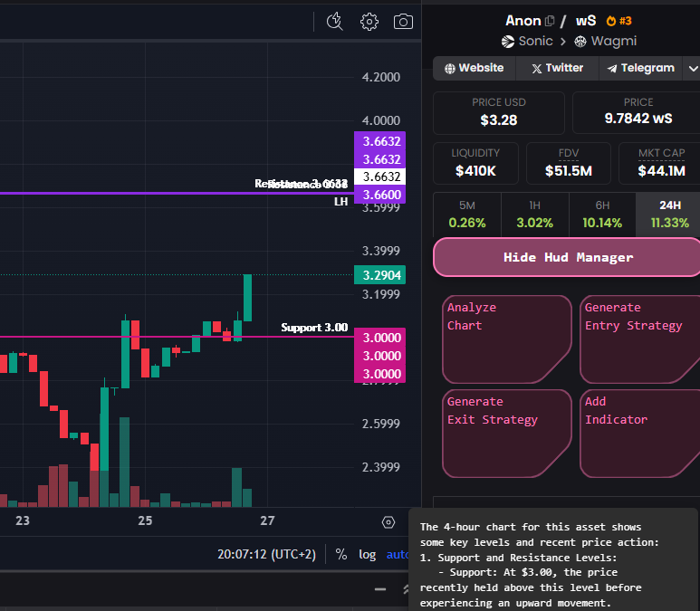Image resolution: width=700 pixels, height=611 pixels.
Task: Click the top 3.0000 magenta price label
Action: (380, 338)
